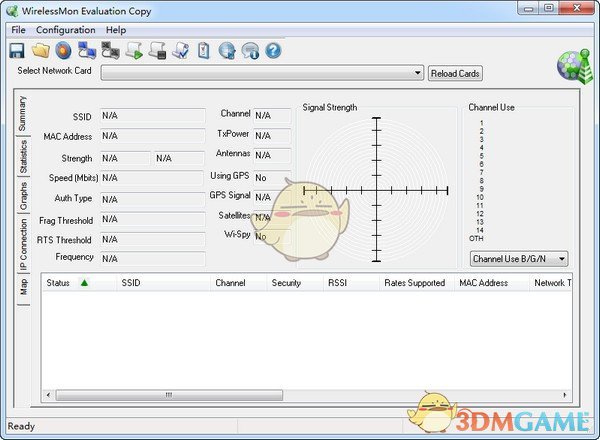Click the speech bubble info icon
The width and height of the screenshot is (600, 440).
click(250, 51)
